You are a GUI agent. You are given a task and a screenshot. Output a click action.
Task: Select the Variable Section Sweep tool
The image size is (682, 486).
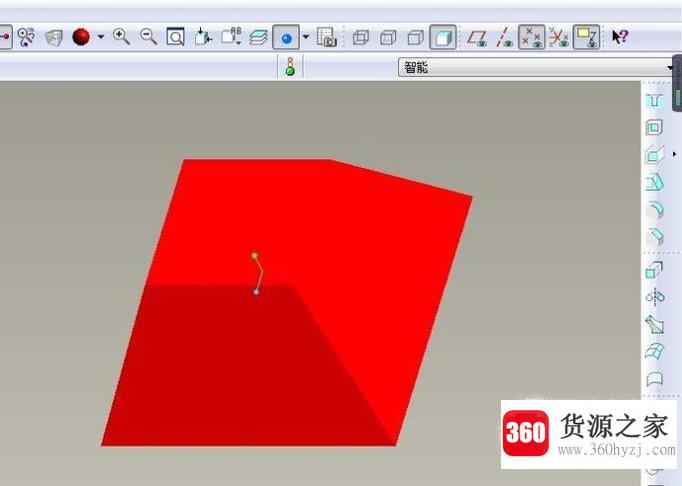coord(655,325)
